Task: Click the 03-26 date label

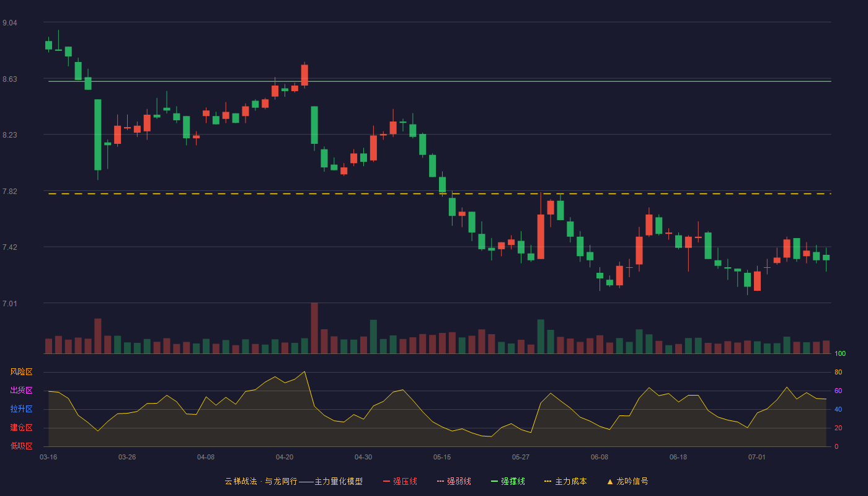Action: pos(127,457)
